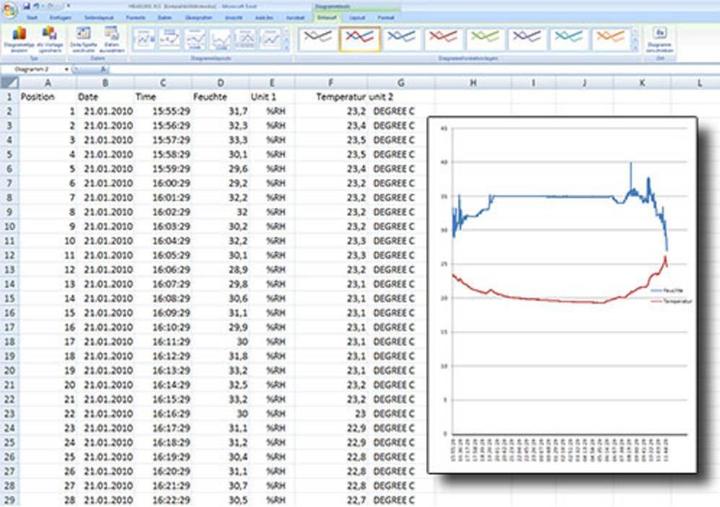
Task: Apply the orange chart style swatch
Action: pyautogui.click(x=611, y=38)
